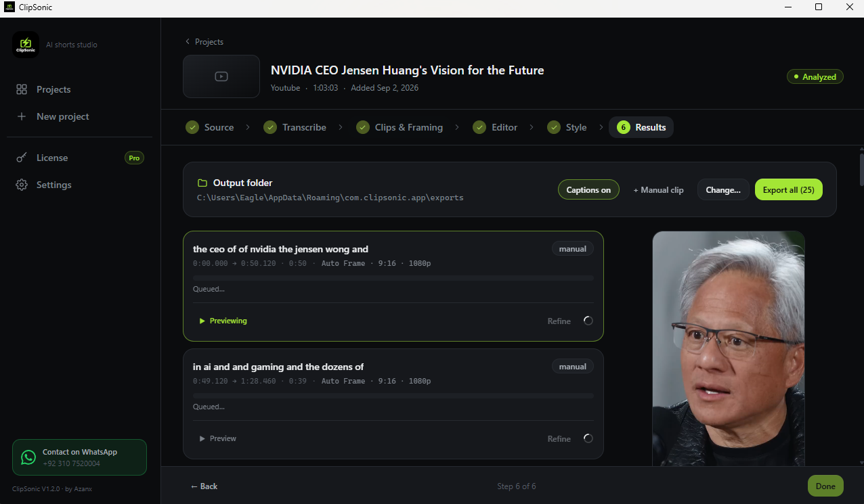Image resolution: width=864 pixels, height=504 pixels.
Task: Click the results list scrollbar
Action: point(861,169)
